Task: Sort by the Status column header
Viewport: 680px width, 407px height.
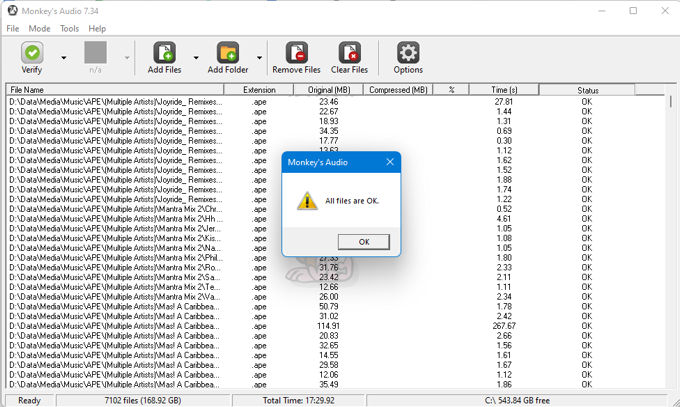Action: click(x=587, y=90)
